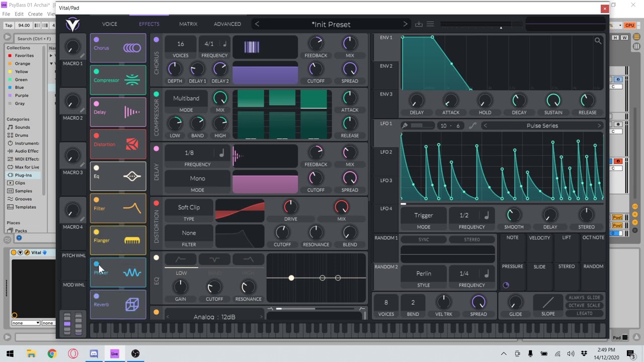Open Discord from the taskbar

(x=94, y=353)
